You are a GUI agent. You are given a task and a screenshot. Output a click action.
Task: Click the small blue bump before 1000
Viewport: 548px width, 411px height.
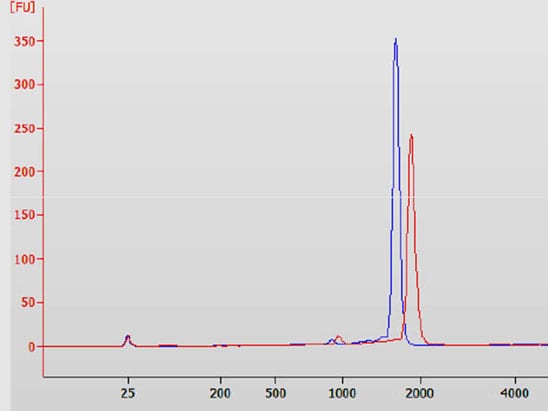click(x=331, y=340)
